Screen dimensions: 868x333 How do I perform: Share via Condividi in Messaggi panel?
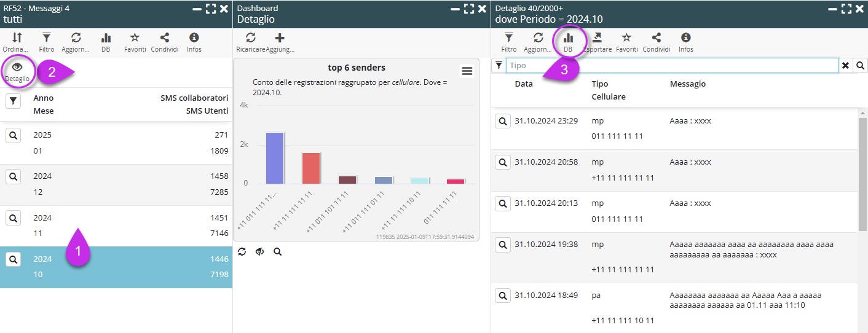coord(165,42)
